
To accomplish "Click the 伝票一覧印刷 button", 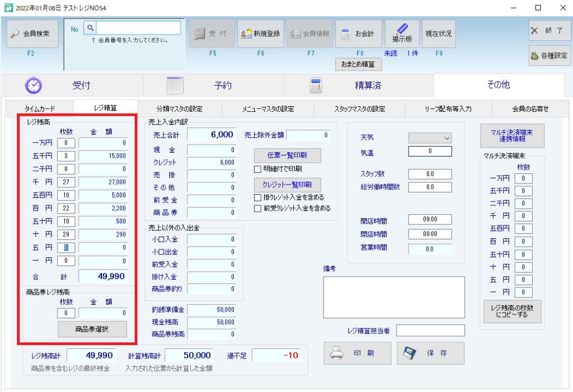I will pos(288,155).
